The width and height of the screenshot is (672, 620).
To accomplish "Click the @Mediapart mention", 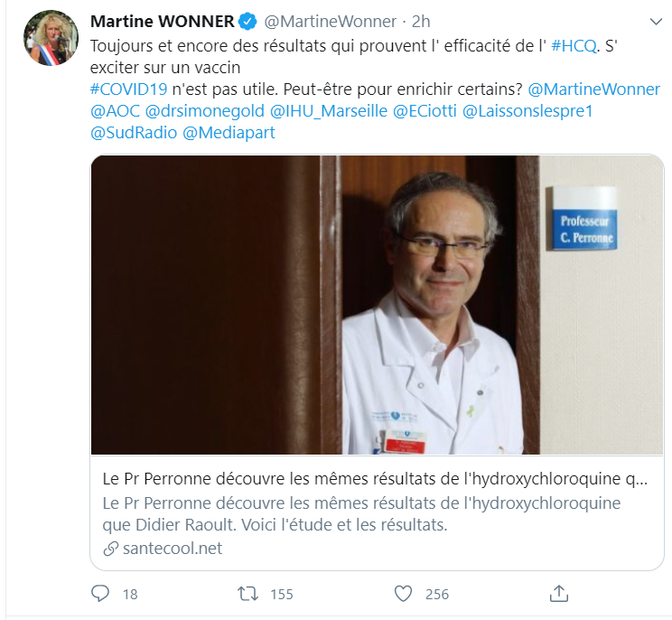I will [x=229, y=133].
